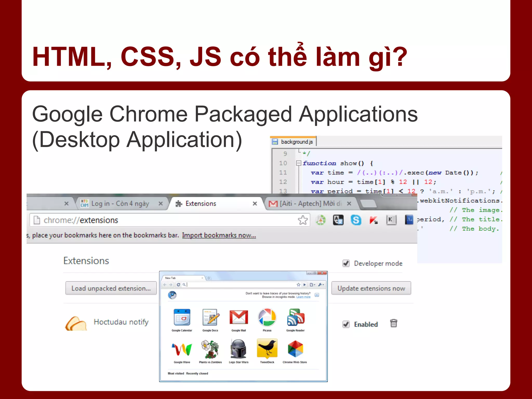Click the Learn more incognito link
532x399 pixels.
303,297
